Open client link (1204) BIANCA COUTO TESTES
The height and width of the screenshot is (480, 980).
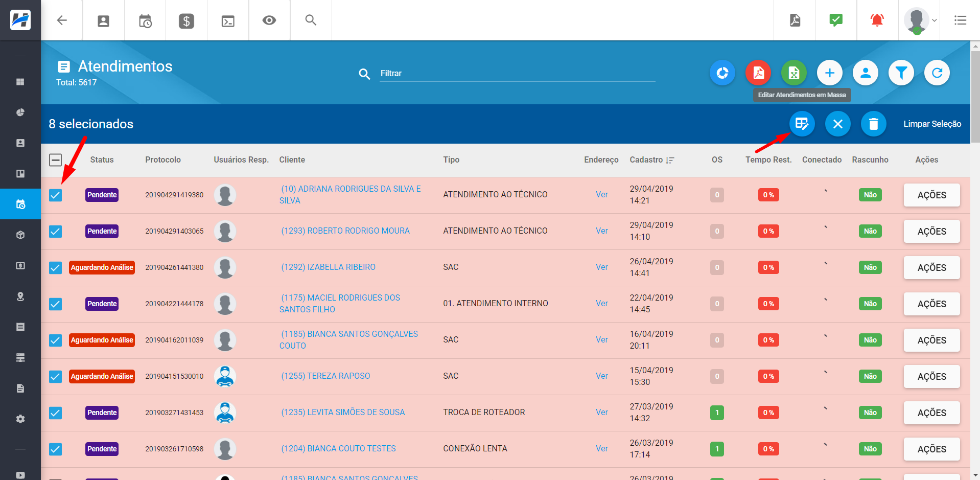tap(338, 449)
